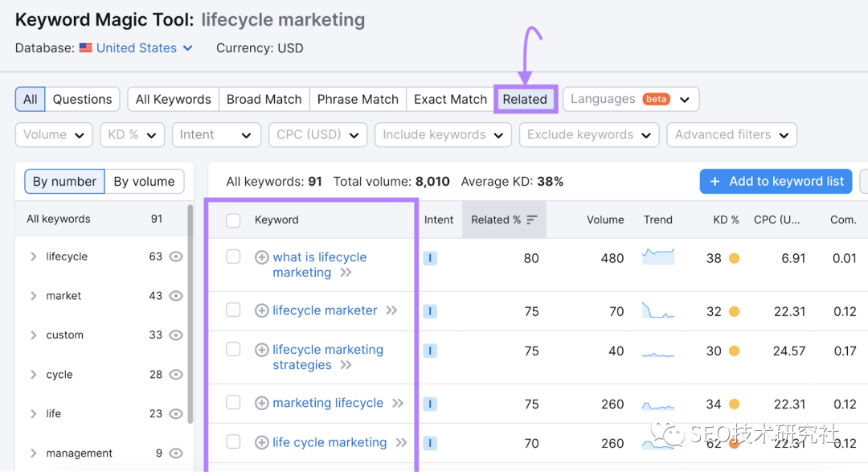Click 'Add to keyword list' button
Image resolution: width=868 pixels, height=472 pixels.
click(775, 182)
